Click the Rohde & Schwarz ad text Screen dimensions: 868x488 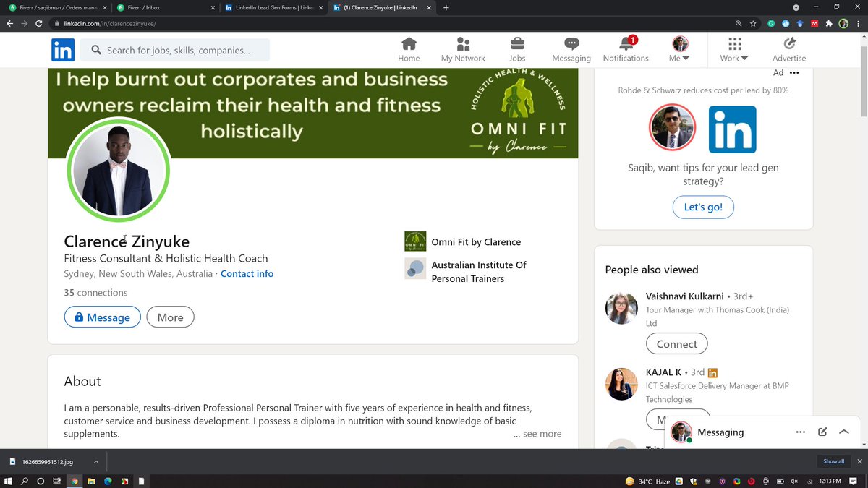(703, 90)
